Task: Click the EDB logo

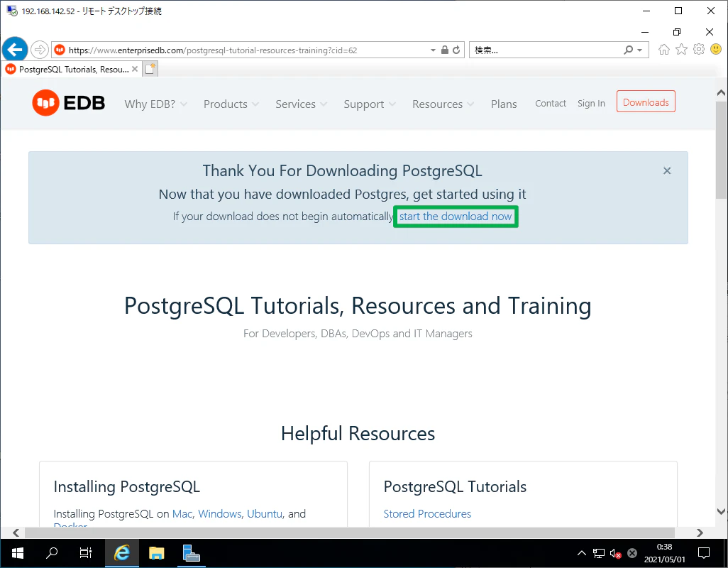Action: tap(69, 103)
